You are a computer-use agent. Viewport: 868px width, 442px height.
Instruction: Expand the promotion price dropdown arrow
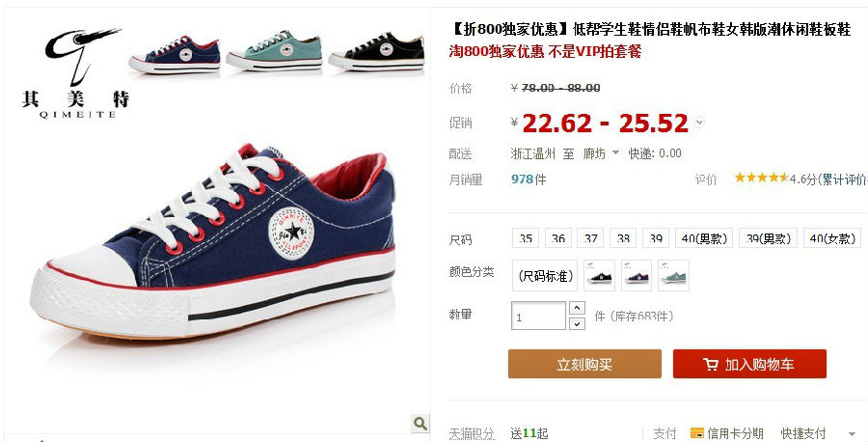tap(699, 123)
